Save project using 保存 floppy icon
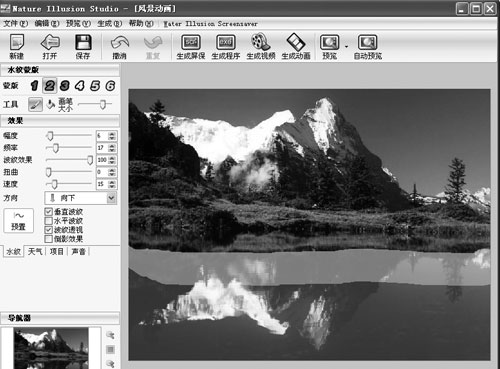The image size is (500, 369). (x=83, y=46)
